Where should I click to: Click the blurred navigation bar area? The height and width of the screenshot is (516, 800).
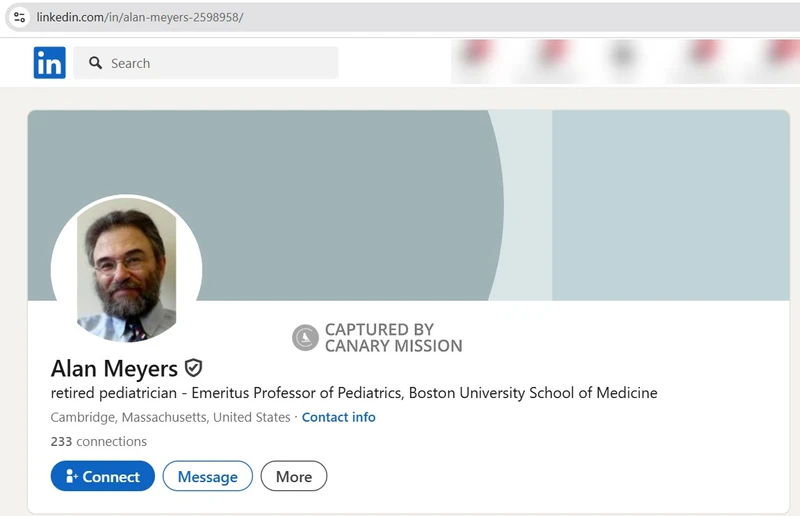coord(626,61)
